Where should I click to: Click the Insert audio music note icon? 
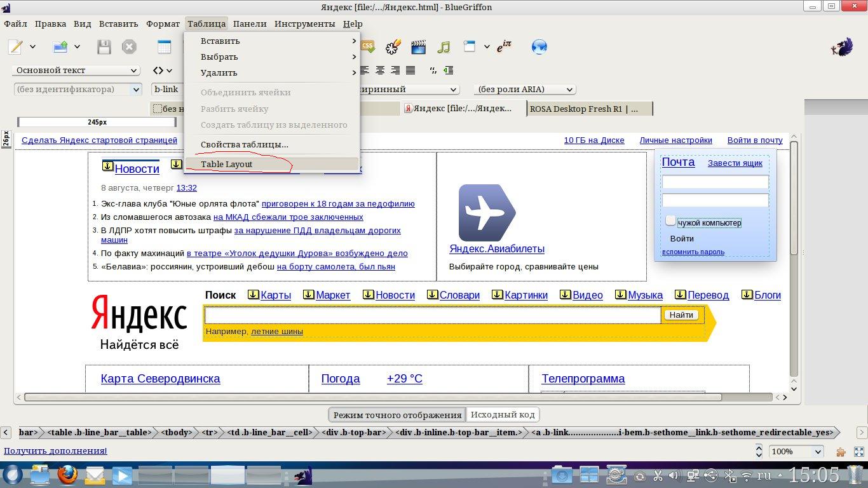444,47
